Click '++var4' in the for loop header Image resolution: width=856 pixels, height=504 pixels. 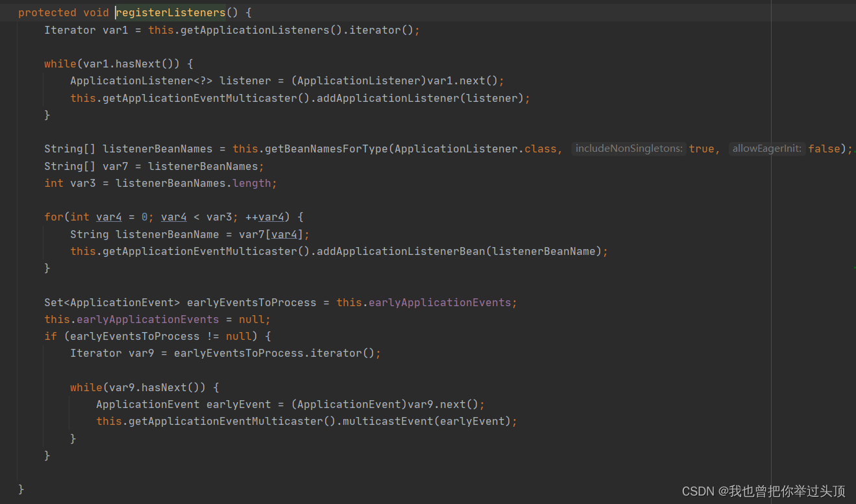265,217
